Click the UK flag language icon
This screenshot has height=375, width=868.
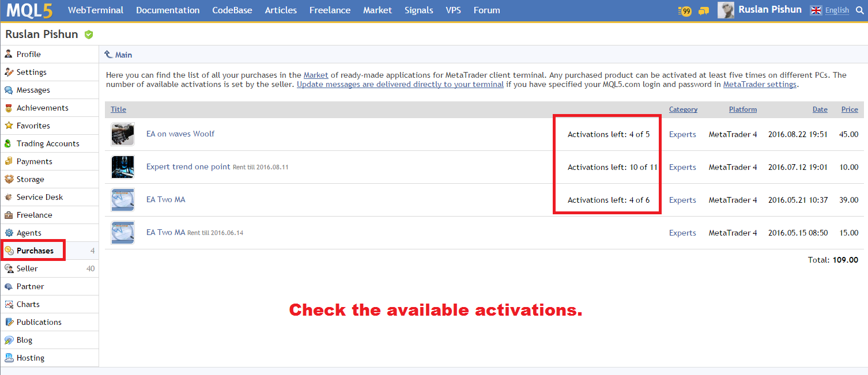pyautogui.click(x=816, y=10)
